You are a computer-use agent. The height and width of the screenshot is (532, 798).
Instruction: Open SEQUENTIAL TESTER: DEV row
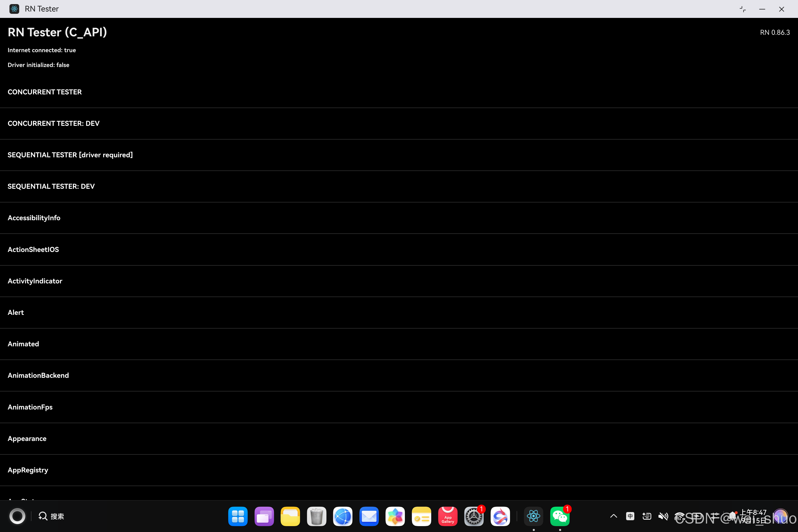click(399, 187)
